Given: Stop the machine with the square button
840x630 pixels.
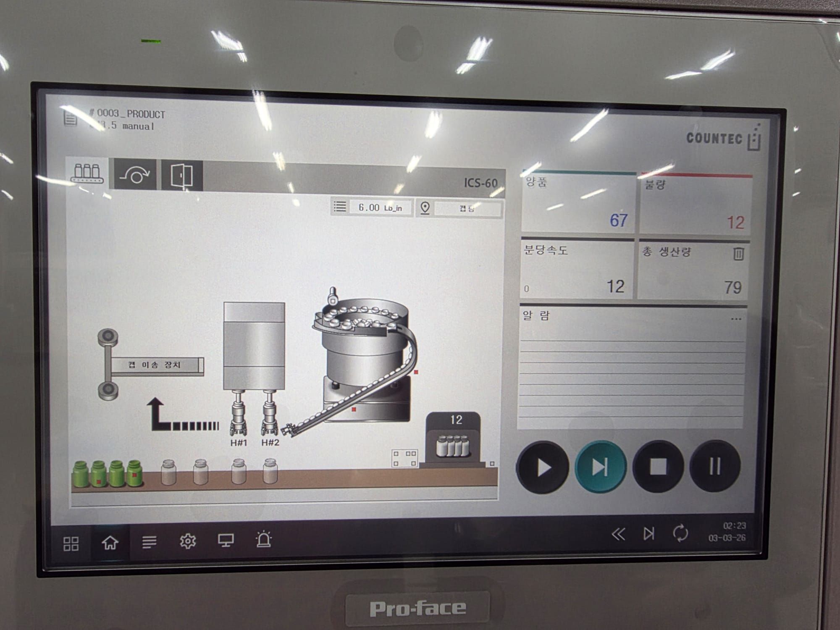Looking at the screenshot, I should tap(658, 466).
